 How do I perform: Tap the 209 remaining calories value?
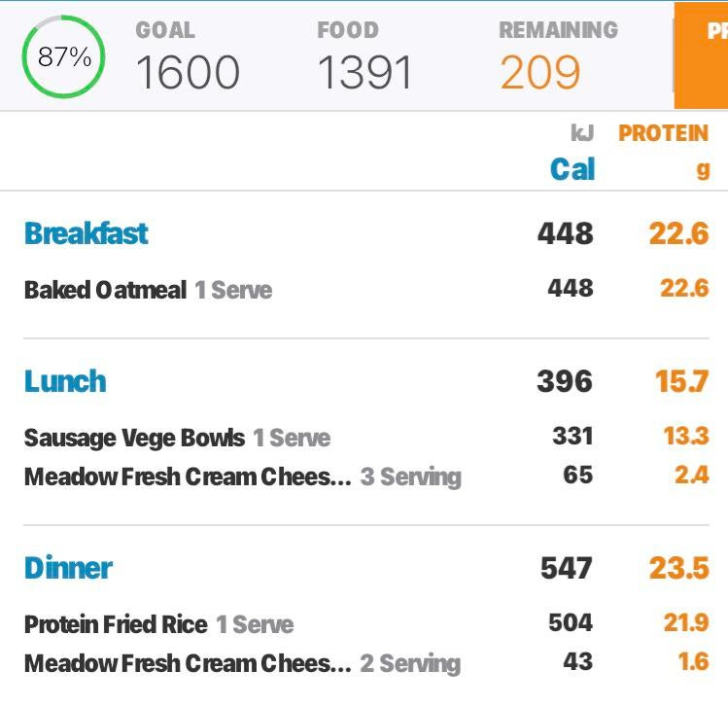pos(540,72)
